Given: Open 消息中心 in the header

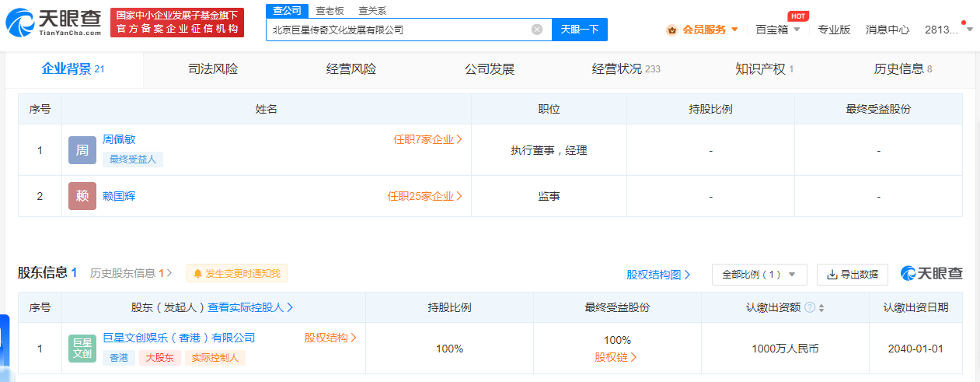Looking at the screenshot, I should [888, 30].
